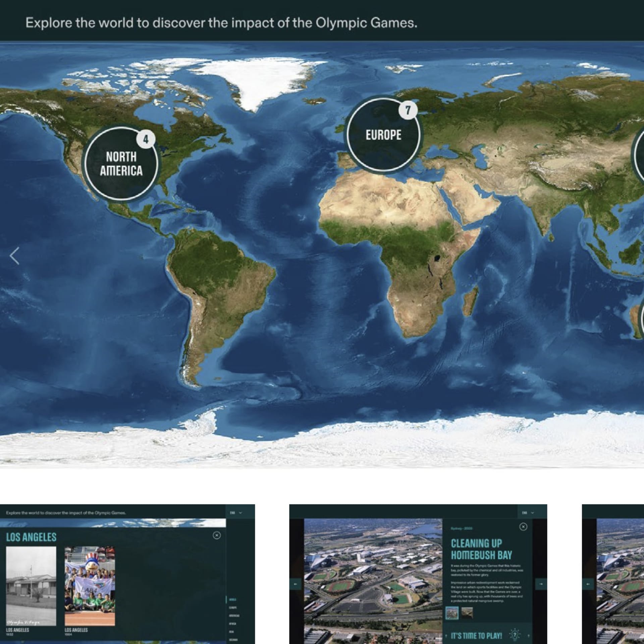Open language dropdown in Los Angeles screen

pyautogui.click(x=236, y=513)
